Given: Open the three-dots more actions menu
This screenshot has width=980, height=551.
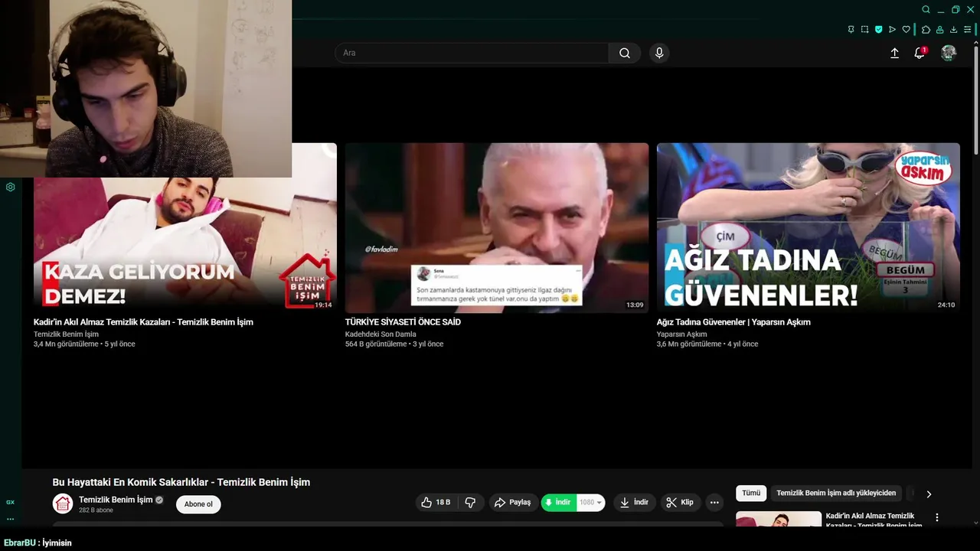Looking at the screenshot, I should pyautogui.click(x=714, y=502).
